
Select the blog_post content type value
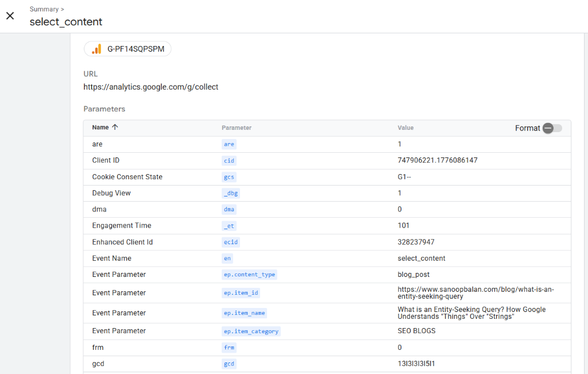pyautogui.click(x=413, y=275)
